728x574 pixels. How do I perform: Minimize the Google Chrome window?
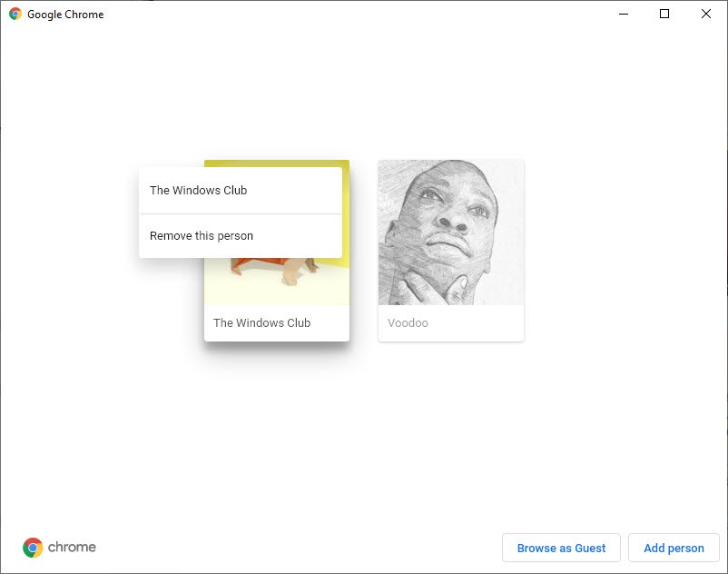pos(623,15)
